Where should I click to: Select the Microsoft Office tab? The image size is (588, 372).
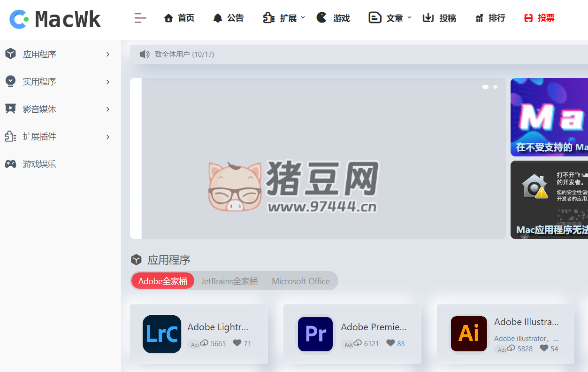(x=300, y=281)
